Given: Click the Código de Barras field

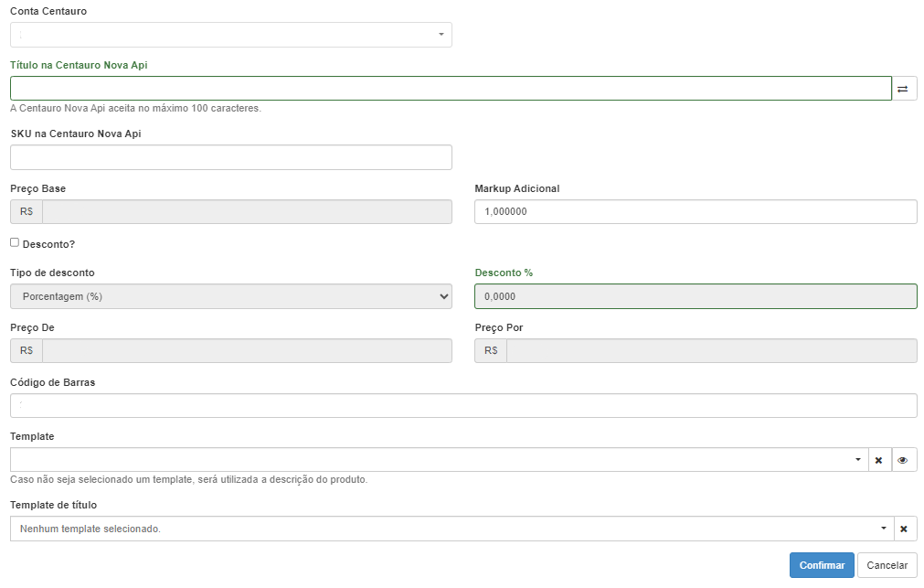Looking at the screenshot, I should pyautogui.click(x=463, y=406).
